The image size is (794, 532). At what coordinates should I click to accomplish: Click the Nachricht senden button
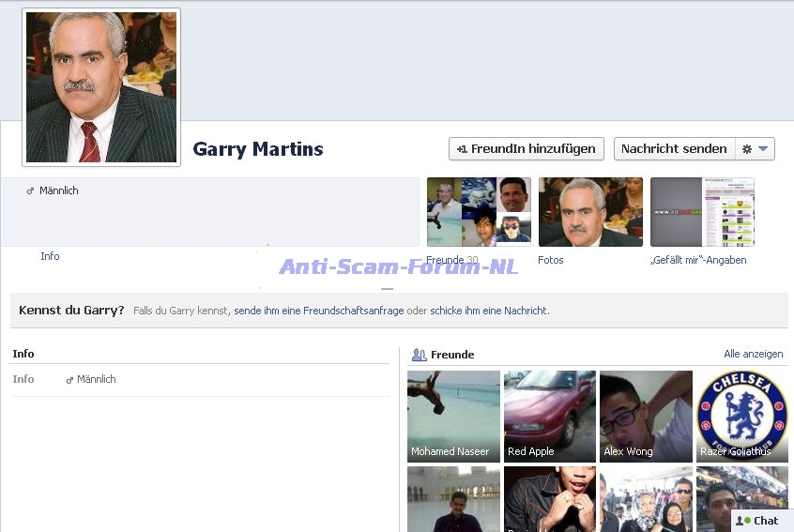[673, 149]
